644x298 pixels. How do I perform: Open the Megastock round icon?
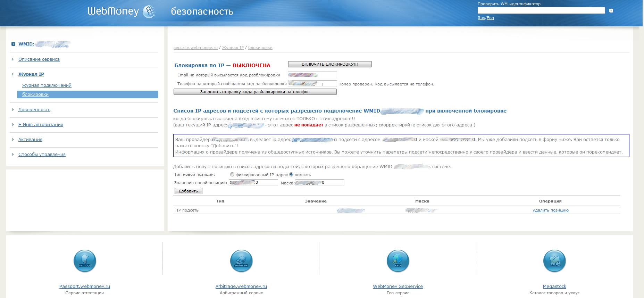point(554,261)
